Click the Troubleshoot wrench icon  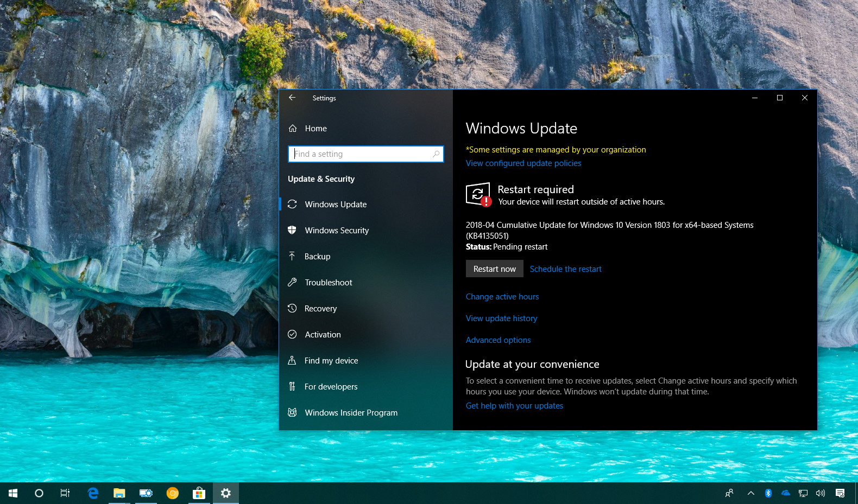pos(292,282)
